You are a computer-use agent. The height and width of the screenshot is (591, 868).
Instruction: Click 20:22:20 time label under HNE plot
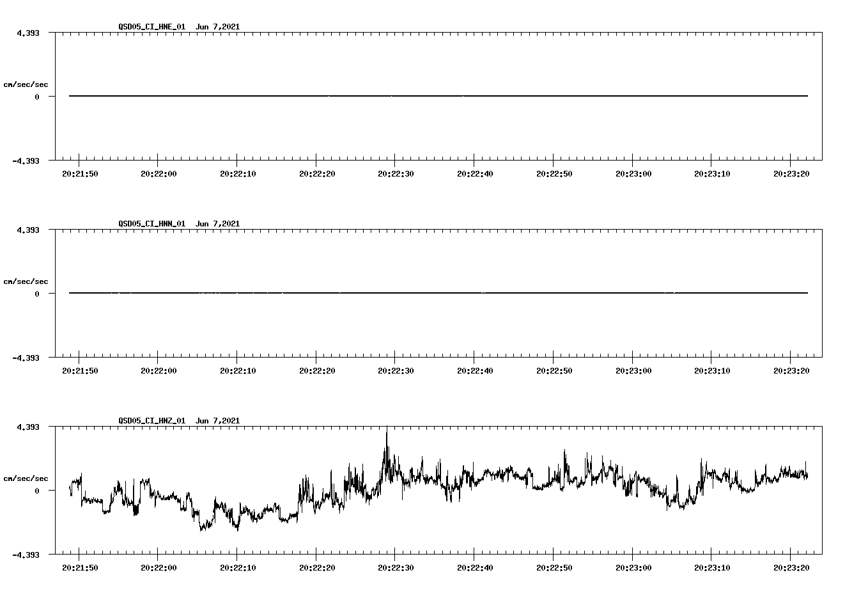click(317, 173)
